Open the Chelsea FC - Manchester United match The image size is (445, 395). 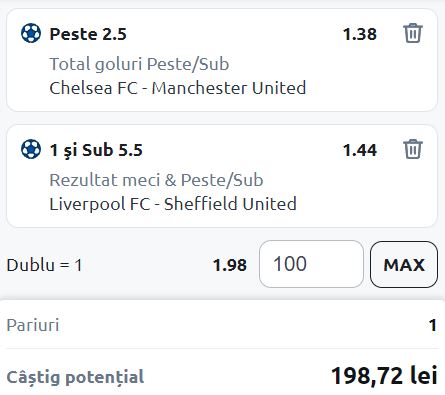pos(178,88)
